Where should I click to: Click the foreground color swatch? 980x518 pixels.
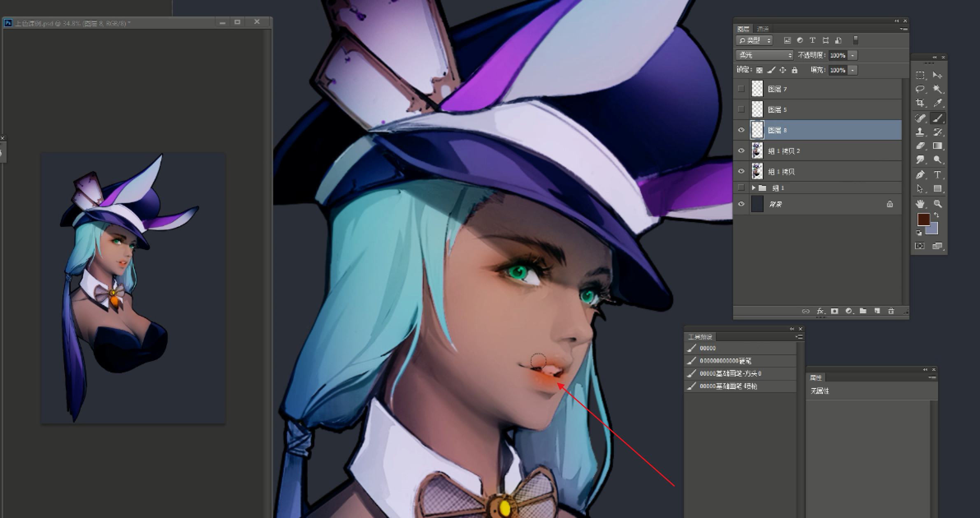[x=923, y=220]
